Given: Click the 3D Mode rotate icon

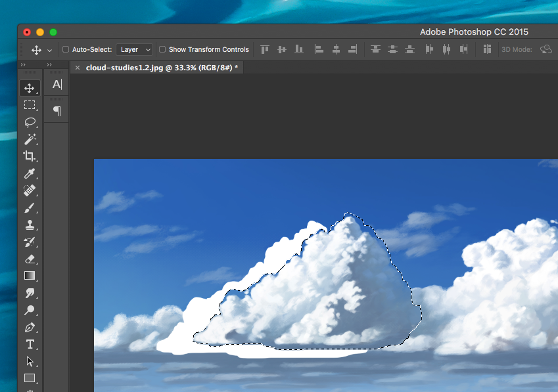Looking at the screenshot, I should [x=546, y=49].
